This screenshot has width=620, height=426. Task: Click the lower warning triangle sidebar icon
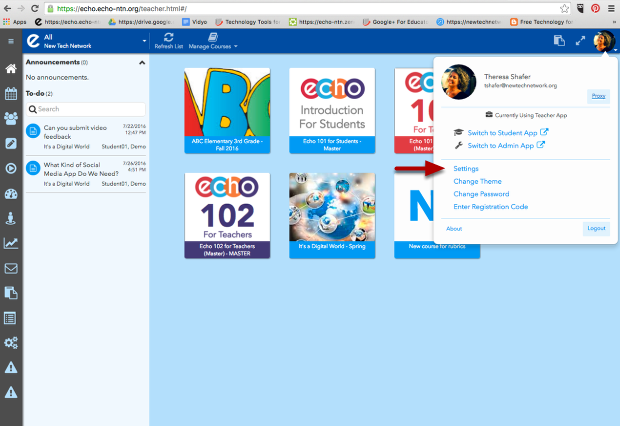[x=11, y=392]
